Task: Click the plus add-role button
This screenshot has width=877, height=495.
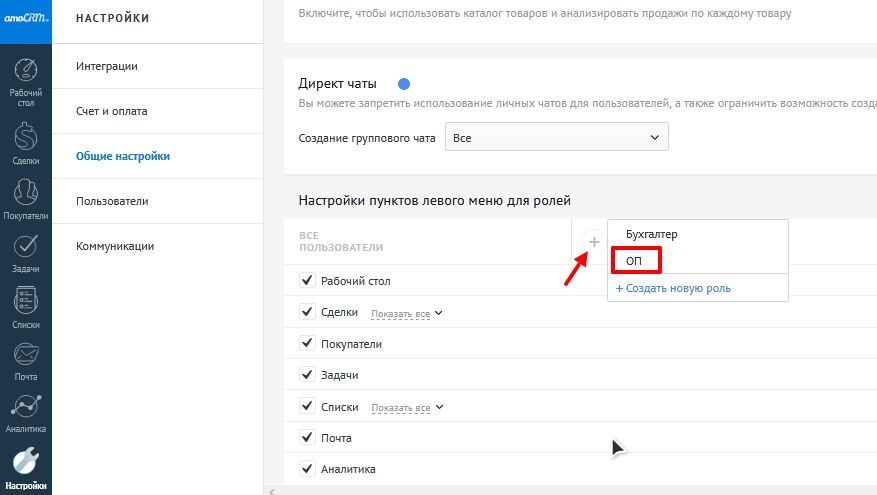Action: coord(594,242)
